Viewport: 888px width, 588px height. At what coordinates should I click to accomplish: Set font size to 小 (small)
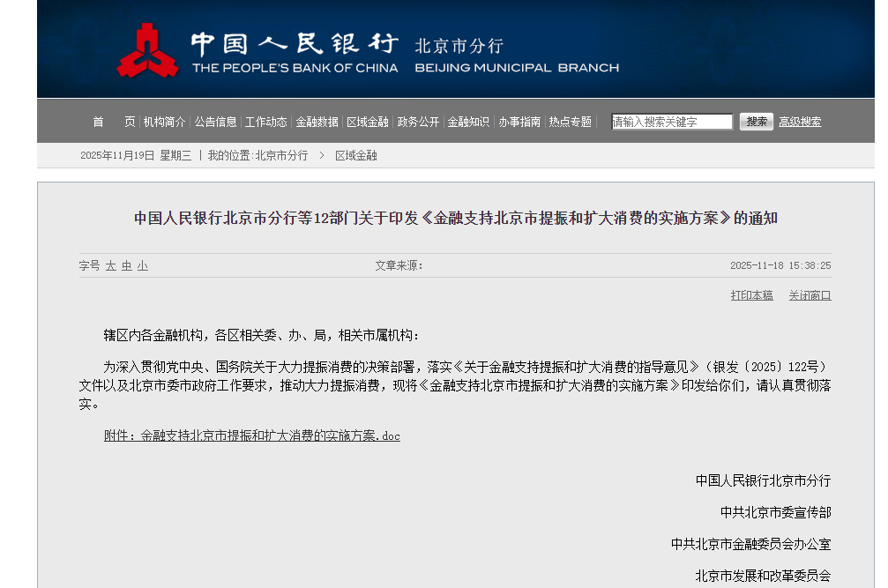click(143, 265)
